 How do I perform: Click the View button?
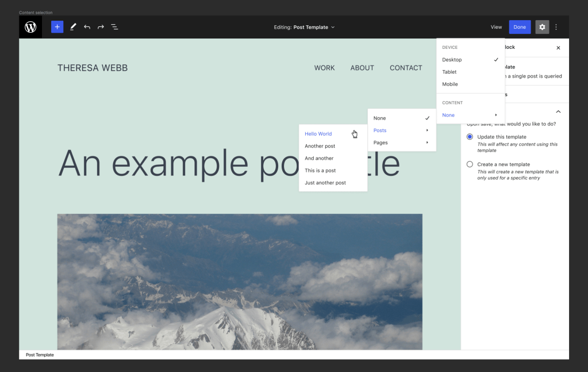tap(496, 27)
